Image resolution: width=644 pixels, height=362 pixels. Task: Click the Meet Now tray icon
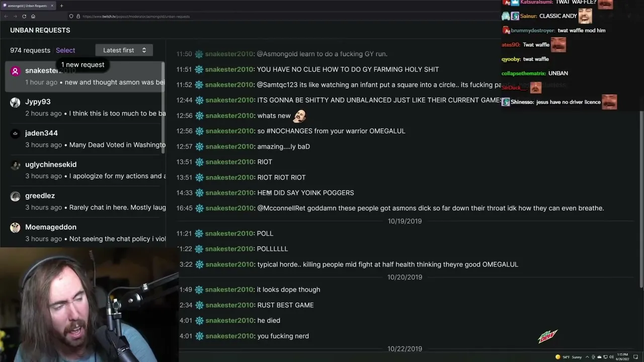pyautogui.click(x=593, y=357)
